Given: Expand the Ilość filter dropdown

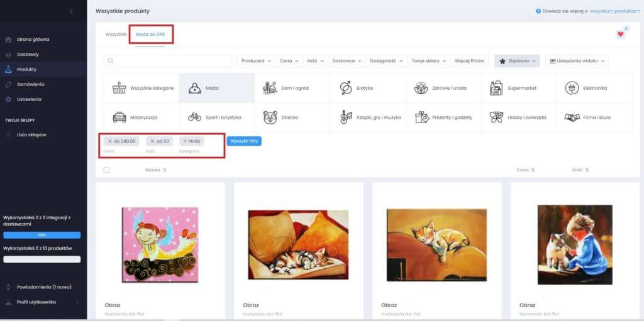Looking at the screenshot, I should [316, 61].
